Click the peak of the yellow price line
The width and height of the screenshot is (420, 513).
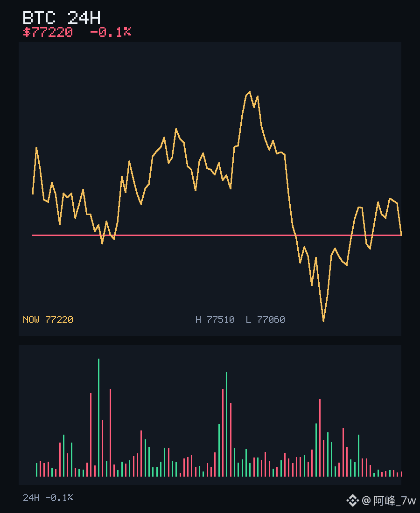(250, 92)
